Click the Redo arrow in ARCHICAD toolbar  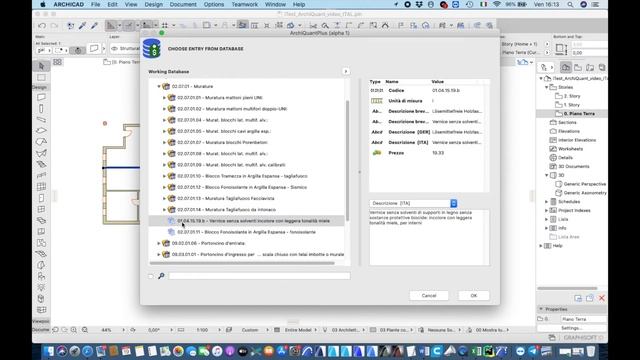(54, 25)
